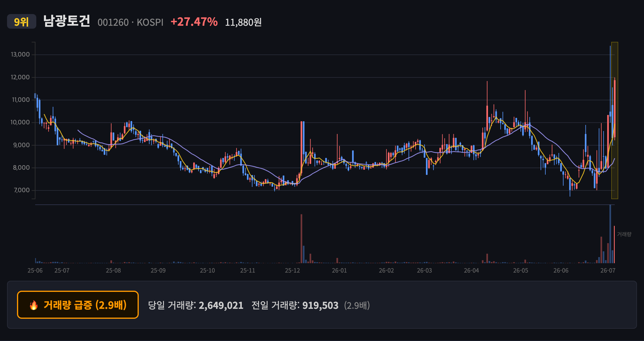
Task: Click the 13,000 y-axis label
Action: (x=20, y=54)
